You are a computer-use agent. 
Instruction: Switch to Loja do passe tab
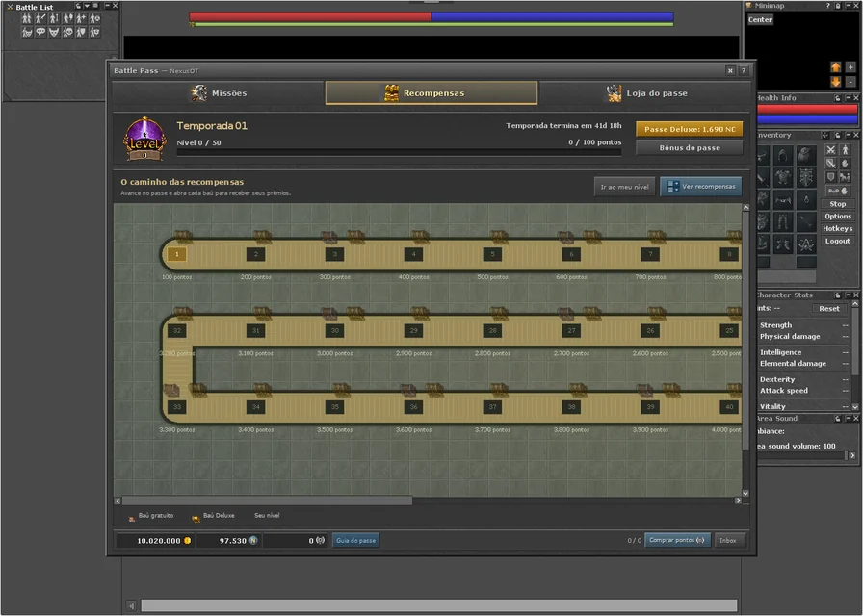(x=644, y=93)
